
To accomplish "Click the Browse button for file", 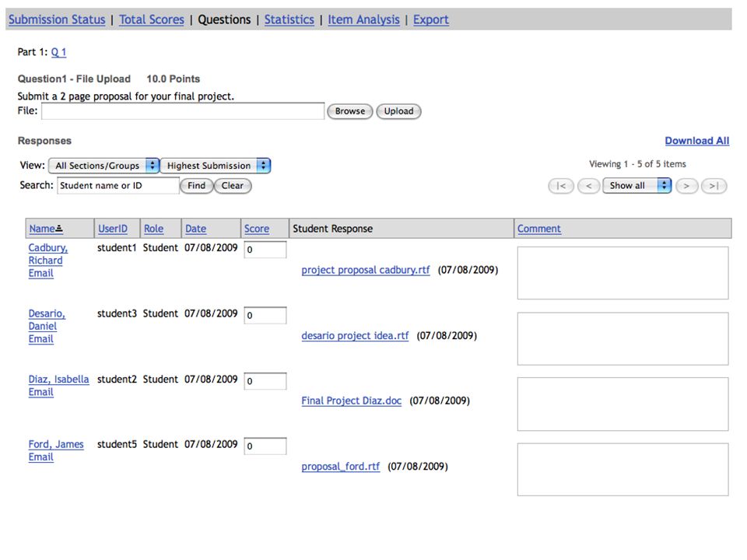I will (349, 111).
